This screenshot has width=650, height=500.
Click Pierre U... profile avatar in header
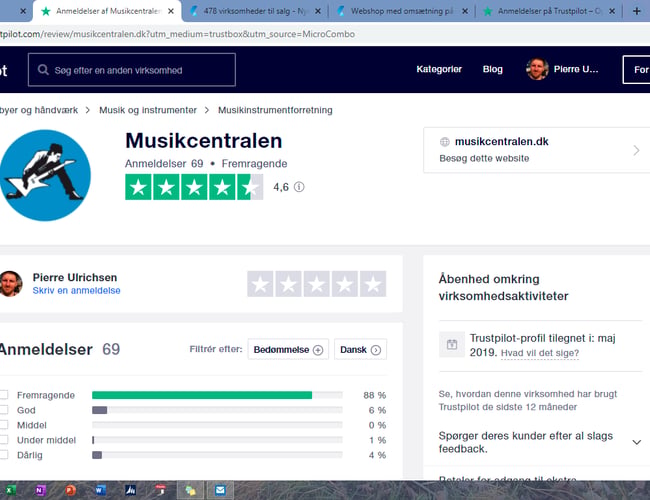537,69
